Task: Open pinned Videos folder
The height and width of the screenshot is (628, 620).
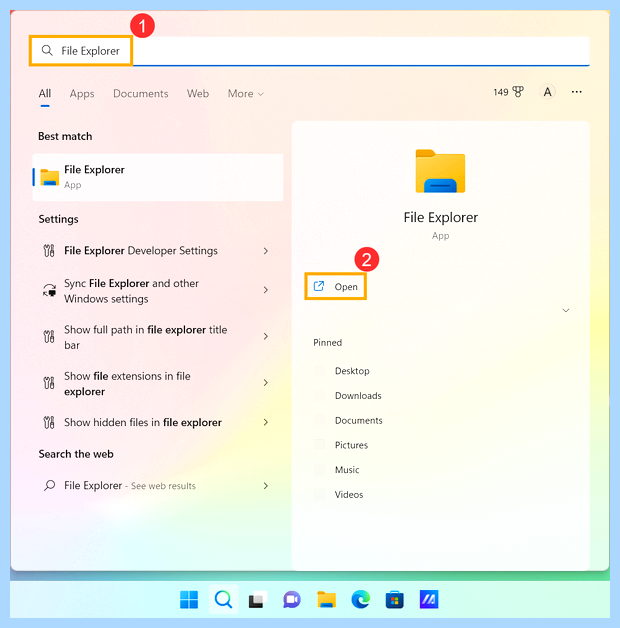Action: [x=349, y=495]
